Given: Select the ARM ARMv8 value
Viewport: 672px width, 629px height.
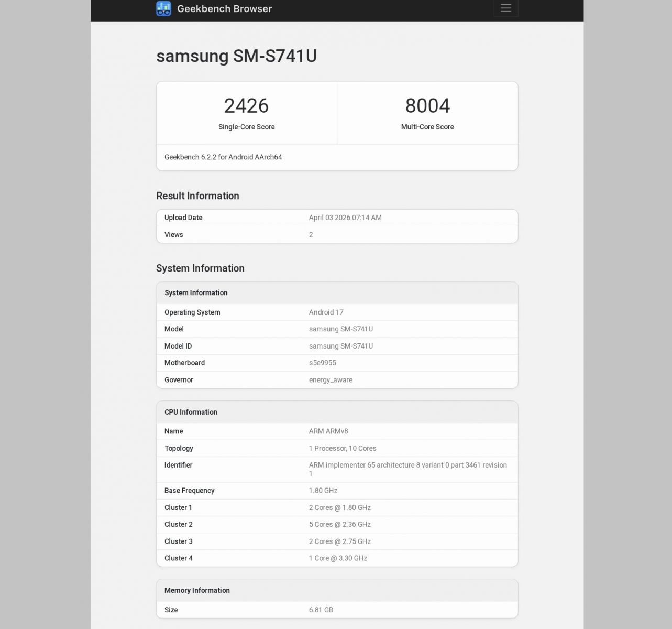Looking at the screenshot, I should (328, 431).
